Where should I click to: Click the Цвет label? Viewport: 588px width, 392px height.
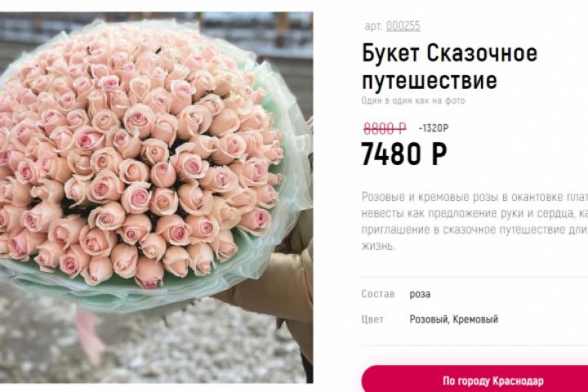pyautogui.click(x=372, y=319)
